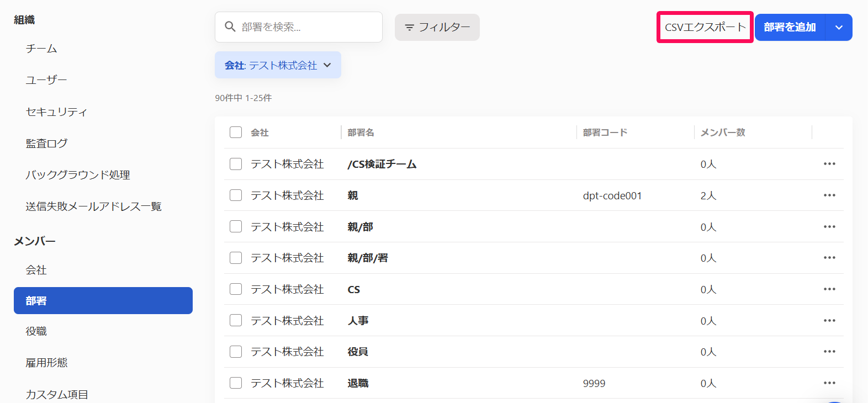This screenshot has height=403, width=868.
Task: Tick the checkbox for 退職 row
Action: click(x=236, y=383)
